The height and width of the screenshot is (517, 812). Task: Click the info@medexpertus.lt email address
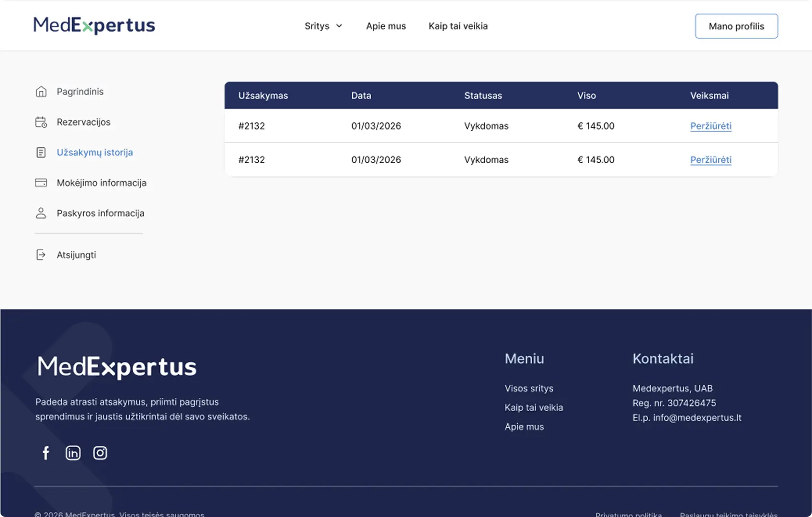click(x=697, y=417)
